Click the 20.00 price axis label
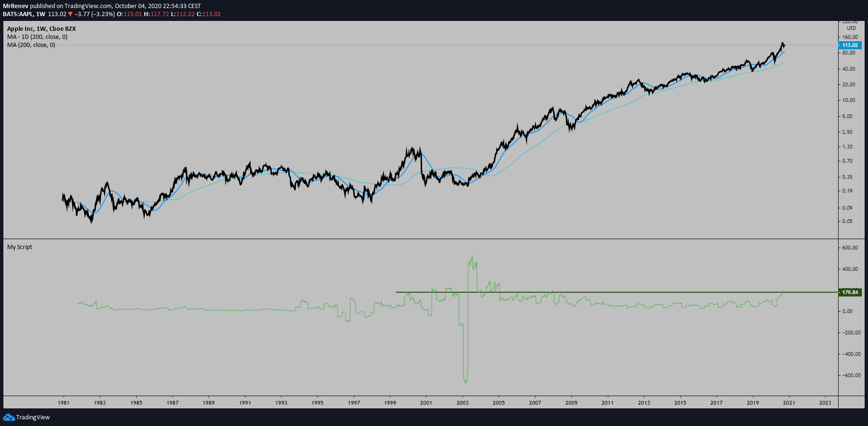 [849, 84]
